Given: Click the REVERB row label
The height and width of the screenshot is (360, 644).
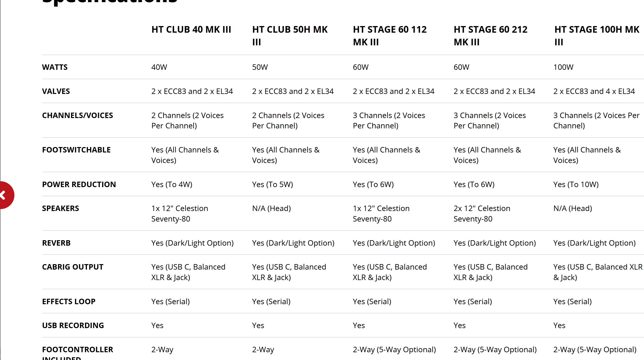Looking at the screenshot, I should point(56,243).
